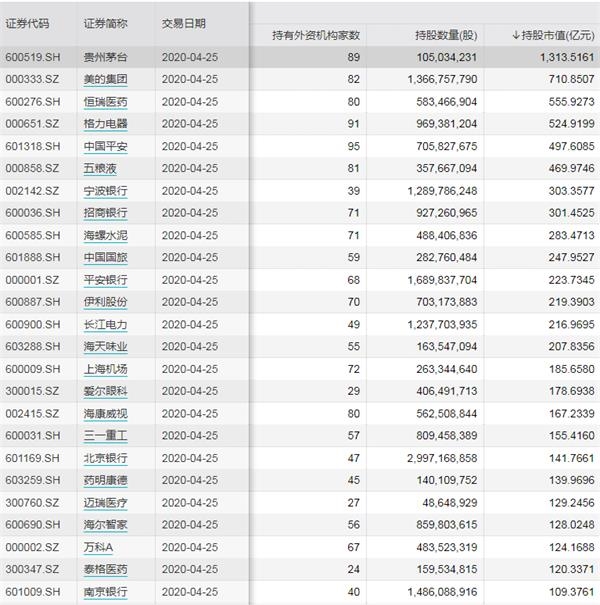Screen dimensions: 600x605
Task: Open the 北京银行 stock link
Action: tap(105, 458)
